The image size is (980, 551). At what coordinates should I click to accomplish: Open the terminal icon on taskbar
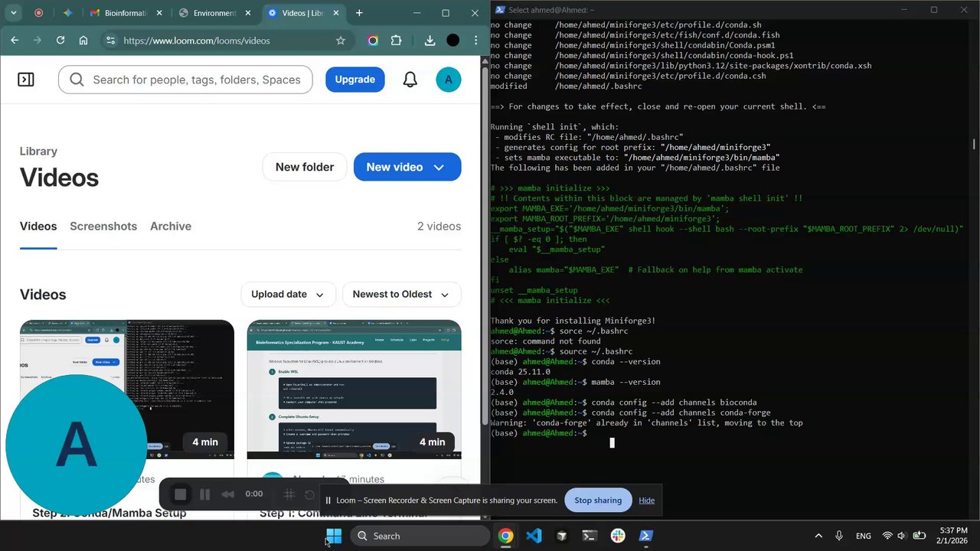coord(590,536)
